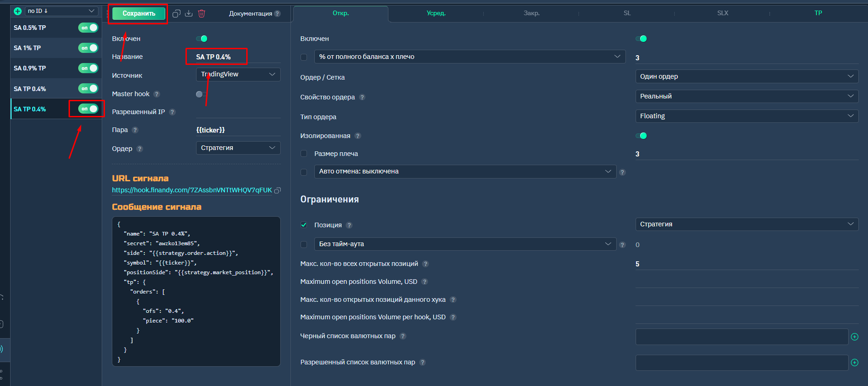Show help for Позиция restriction

(x=349, y=225)
